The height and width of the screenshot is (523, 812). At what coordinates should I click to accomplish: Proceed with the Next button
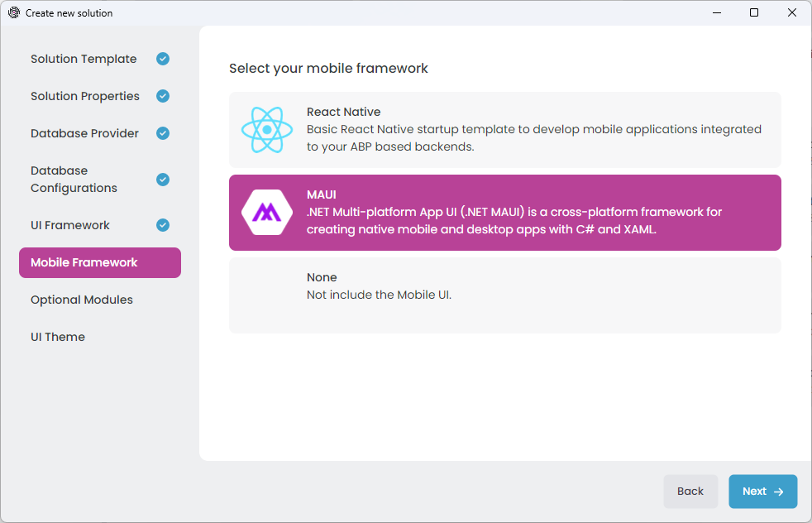(x=763, y=492)
